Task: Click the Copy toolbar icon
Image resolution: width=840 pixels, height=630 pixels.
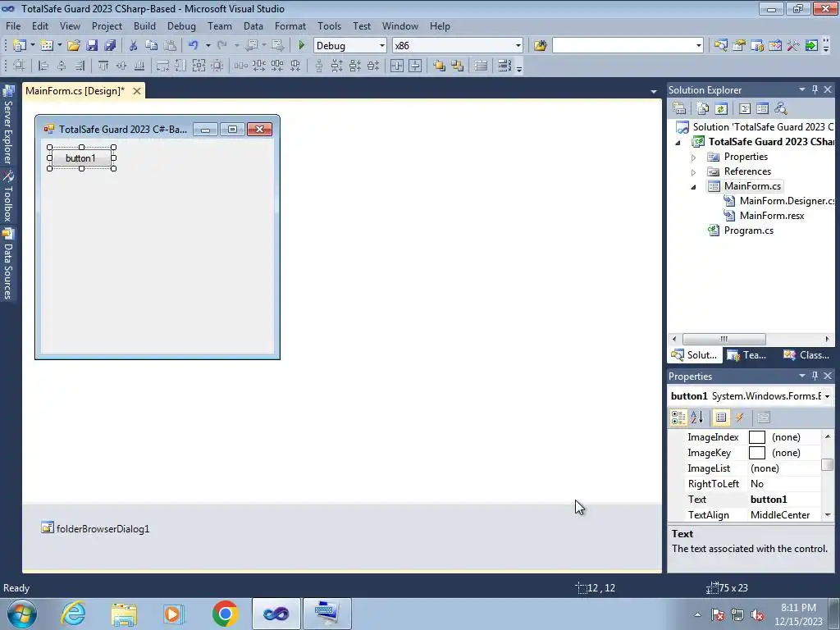Action: 152,46
